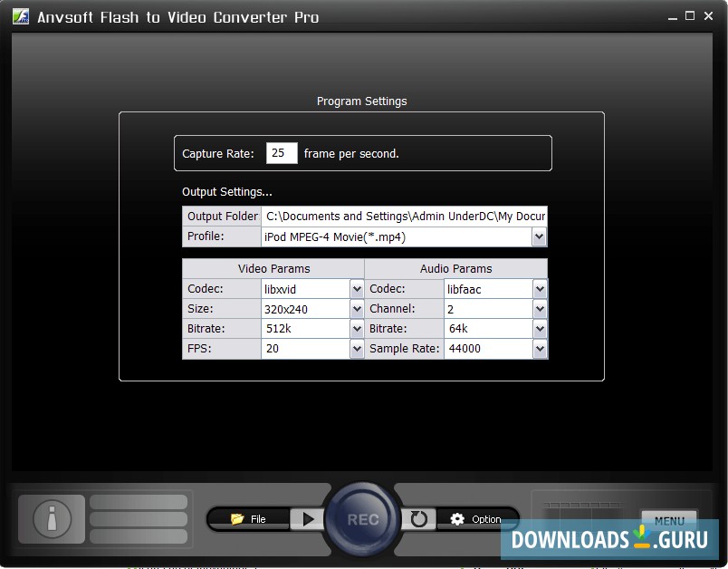The width and height of the screenshot is (728, 569).
Task: Click the REC record button
Action: pos(362,519)
